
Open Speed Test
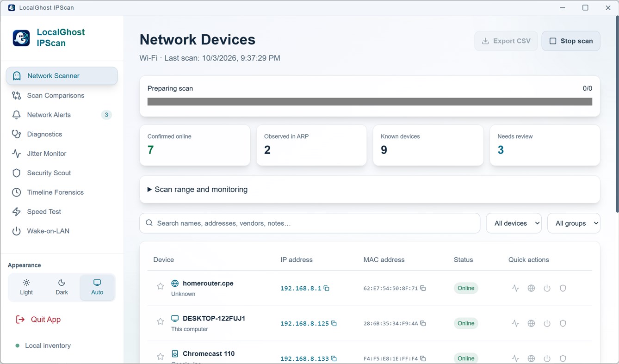[x=62, y=212]
